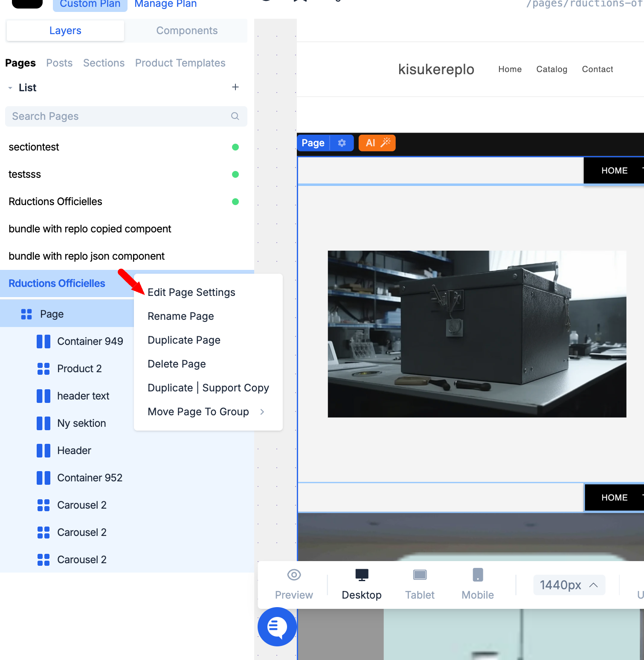This screenshot has height=660, width=644.
Task: Open the chat support bubble icon
Action: click(277, 626)
